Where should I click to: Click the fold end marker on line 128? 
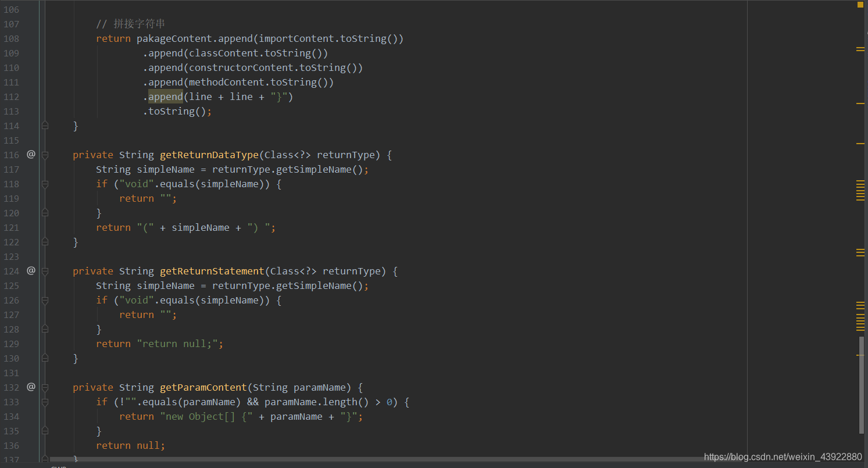pyautogui.click(x=45, y=329)
